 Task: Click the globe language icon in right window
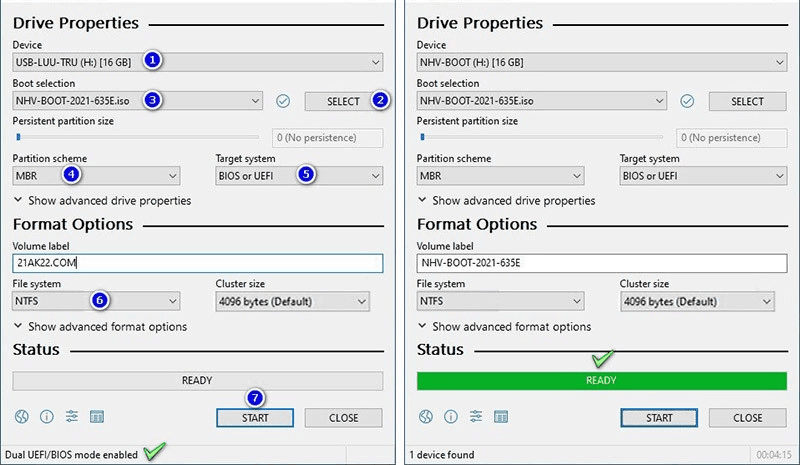click(x=426, y=417)
